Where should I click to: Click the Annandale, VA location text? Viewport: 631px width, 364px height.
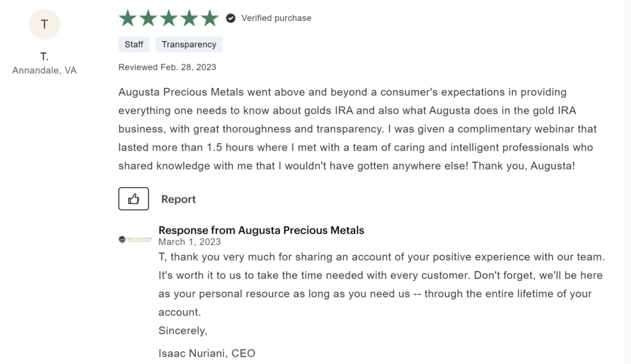(x=44, y=70)
